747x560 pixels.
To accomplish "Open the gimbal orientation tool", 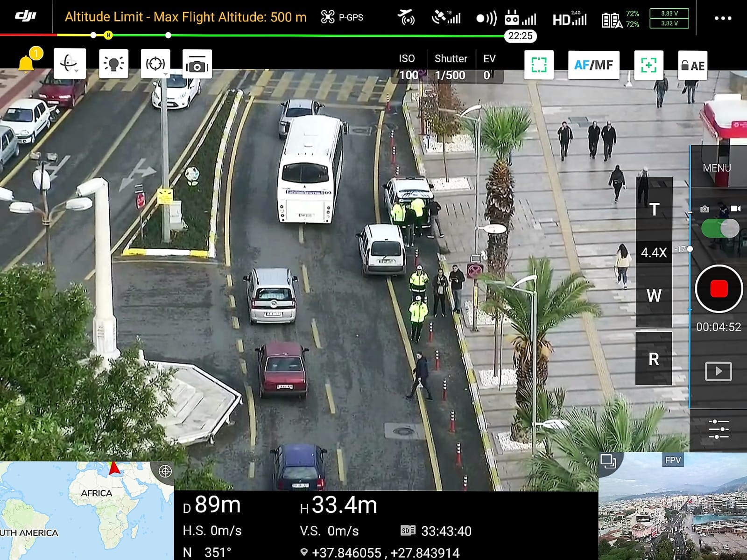I will 70,63.
